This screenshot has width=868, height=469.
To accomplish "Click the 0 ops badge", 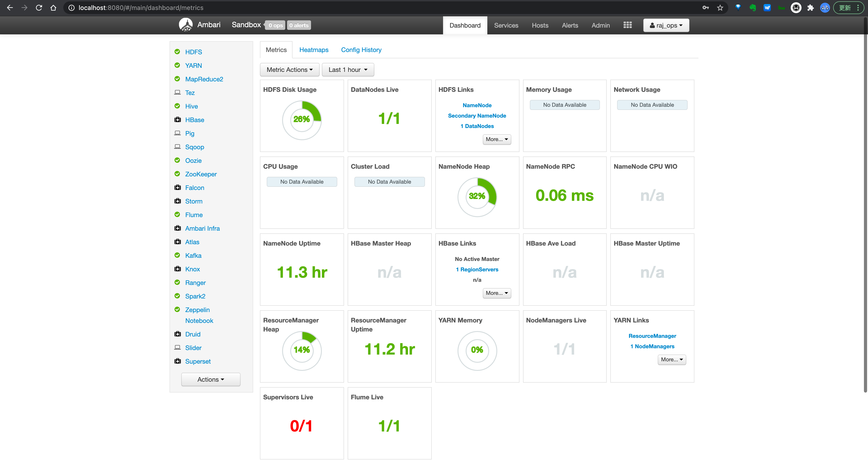I will click(275, 25).
